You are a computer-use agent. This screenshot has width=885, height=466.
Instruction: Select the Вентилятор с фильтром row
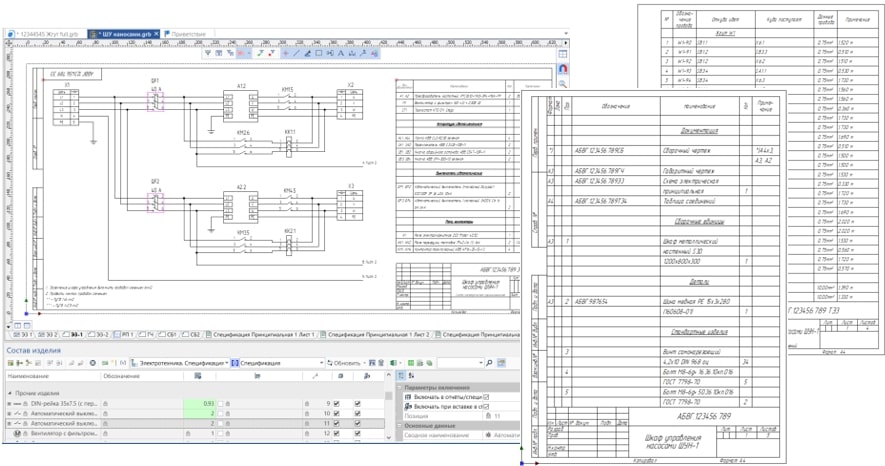[x=196, y=433]
